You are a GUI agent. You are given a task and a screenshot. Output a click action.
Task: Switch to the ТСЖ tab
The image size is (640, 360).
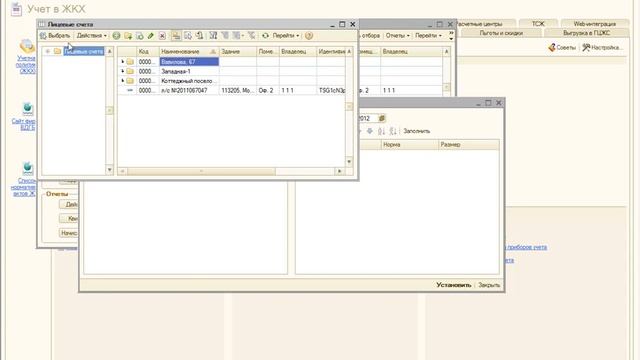pos(538,24)
